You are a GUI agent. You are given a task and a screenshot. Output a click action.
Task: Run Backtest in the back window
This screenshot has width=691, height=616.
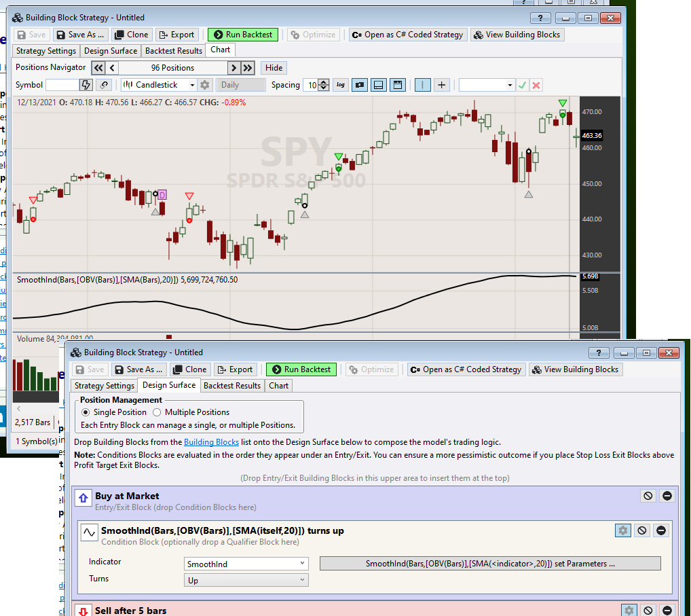coord(243,35)
